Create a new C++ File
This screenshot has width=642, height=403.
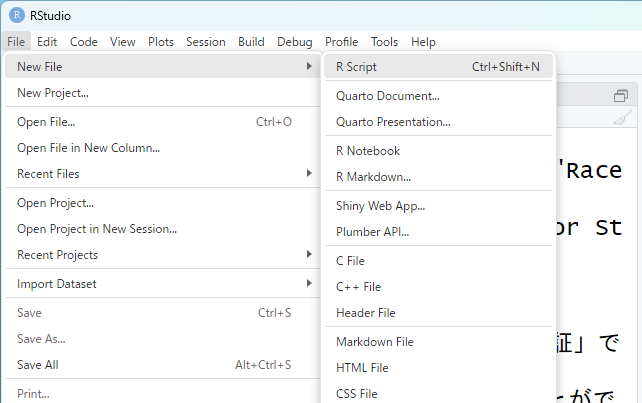tap(358, 287)
